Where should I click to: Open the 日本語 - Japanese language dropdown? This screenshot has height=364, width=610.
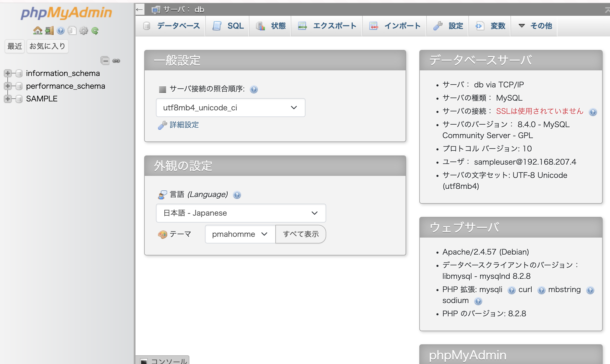(241, 213)
